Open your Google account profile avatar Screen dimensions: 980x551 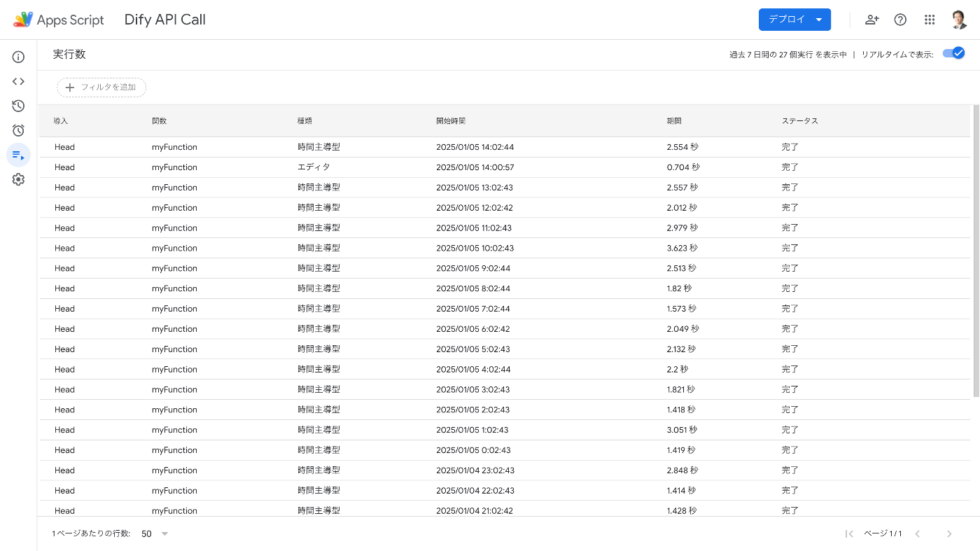pyautogui.click(x=958, y=19)
